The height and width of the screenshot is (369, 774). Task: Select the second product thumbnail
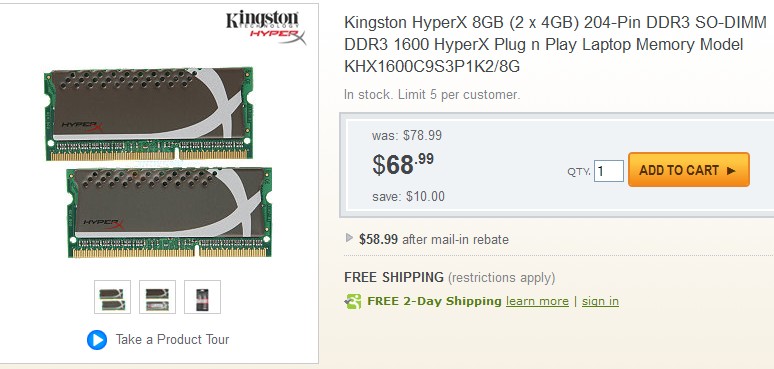click(157, 297)
